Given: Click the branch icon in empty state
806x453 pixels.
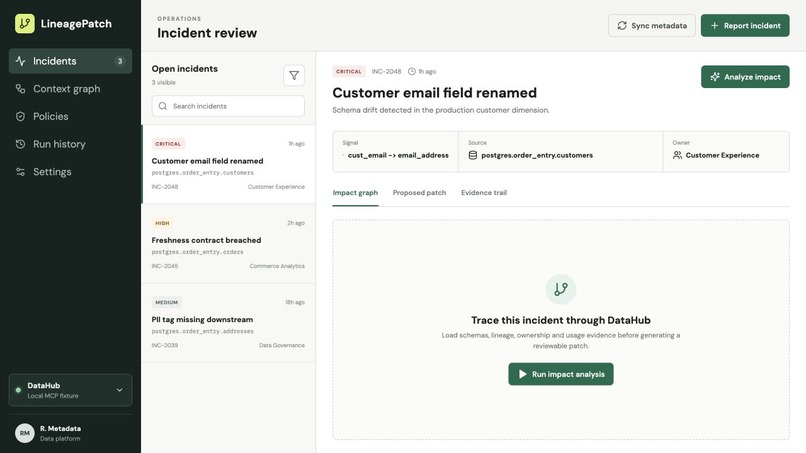Looking at the screenshot, I should point(561,289).
